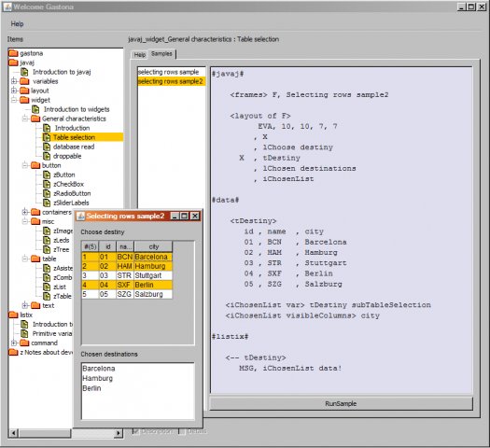This screenshot has width=490, height=448.
Task: Click the button folder icon
Action: (x=35, y=165)
